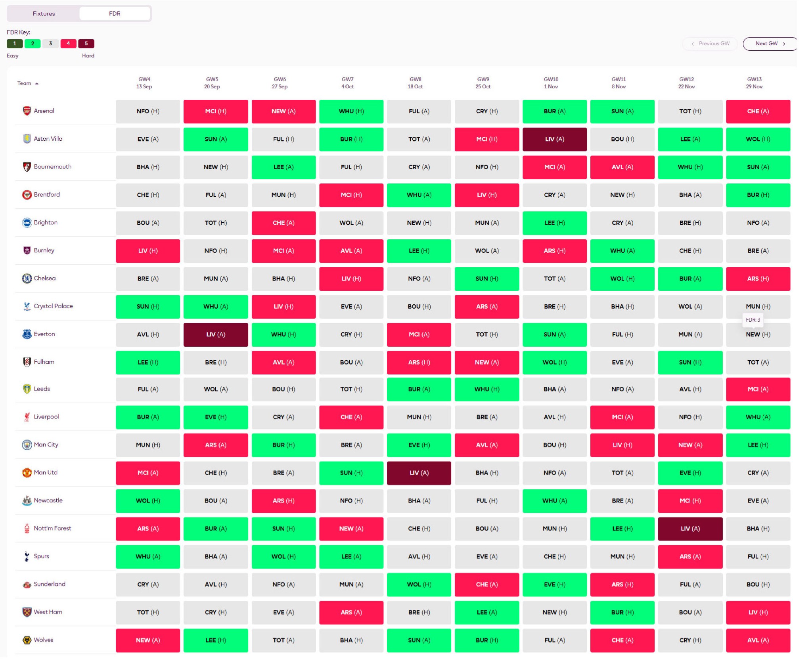Image resolution: width=812 pixels, height=659 pixels.
Task: Click the Nott'm Forest club crest
Action: [27, 528]
